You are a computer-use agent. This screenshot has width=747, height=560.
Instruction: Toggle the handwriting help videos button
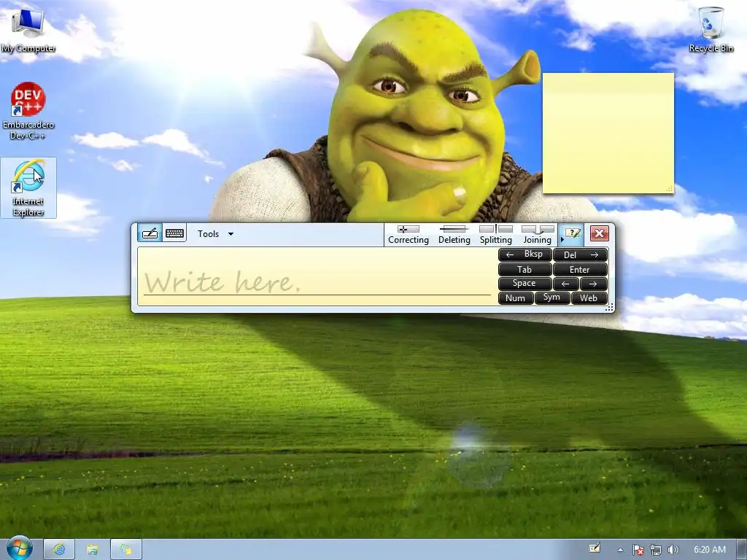coord(571,234)
